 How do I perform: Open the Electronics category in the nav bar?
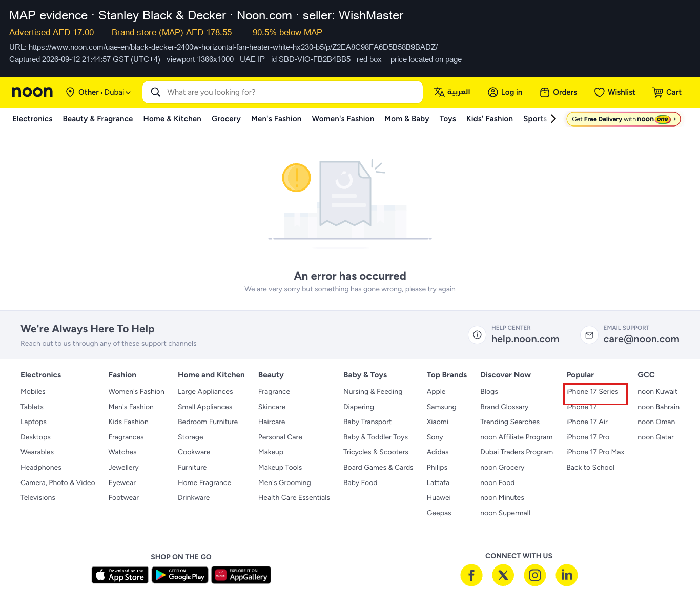(x=32, y=119)
